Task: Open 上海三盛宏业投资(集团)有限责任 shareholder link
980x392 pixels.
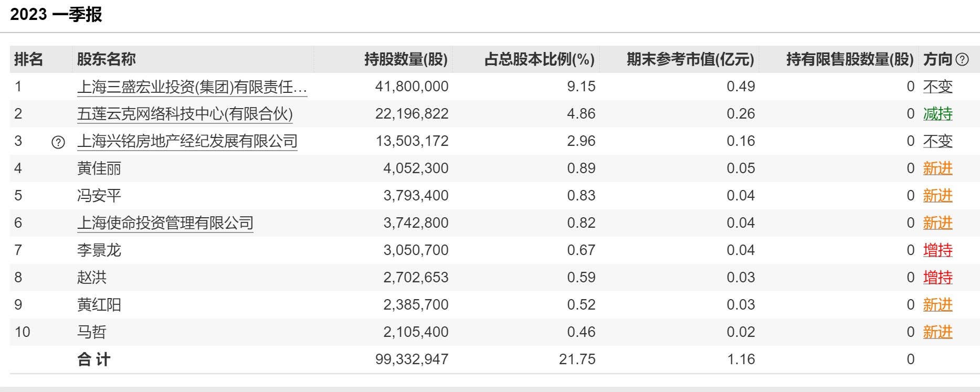Action: click(192, 87)
